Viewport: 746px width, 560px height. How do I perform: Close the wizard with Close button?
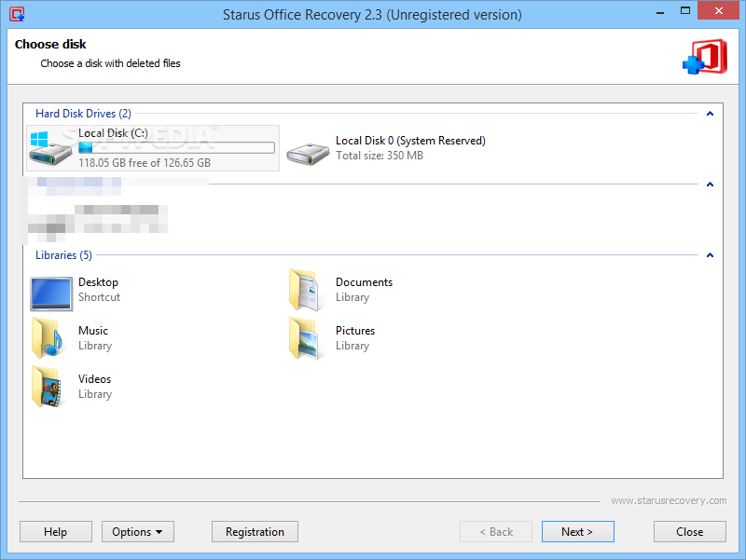[689, 531]
